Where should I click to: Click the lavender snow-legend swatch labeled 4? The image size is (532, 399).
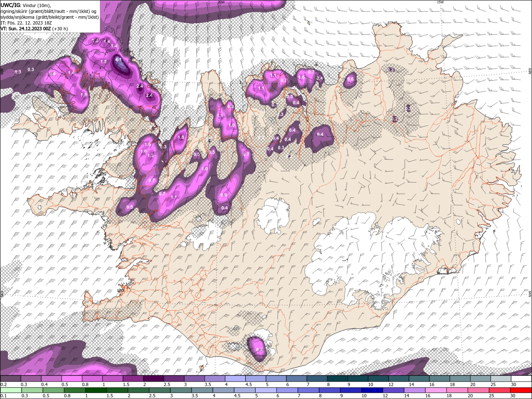pyautogui.click(x=235, y=379)
